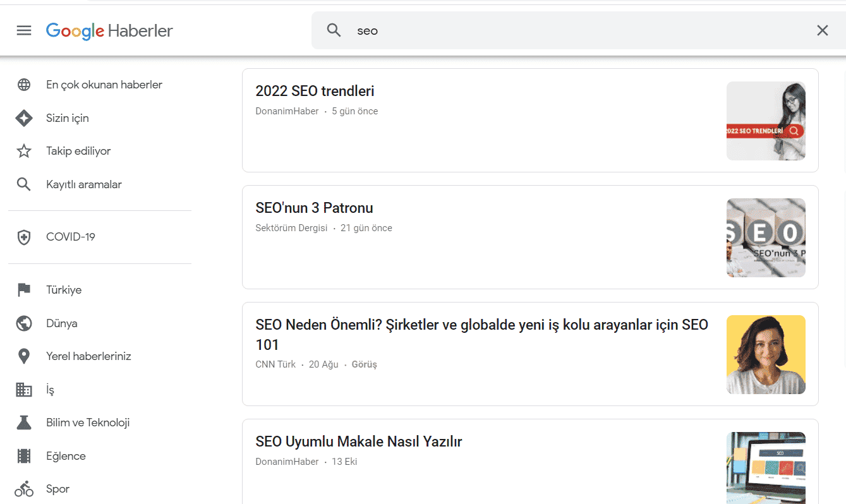The height and width of the screenshot is (504, 846).
Task: Click the search magnifier icon in search bar
Action: 334,30
